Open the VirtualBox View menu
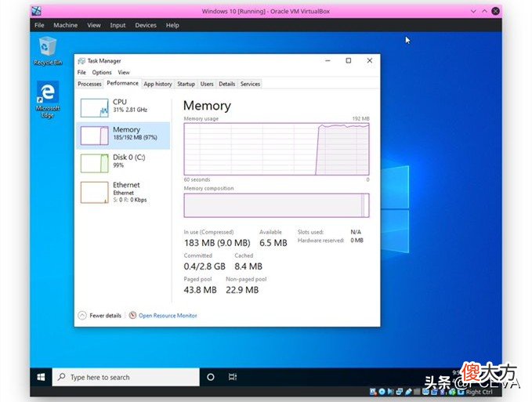532x402 pixels. point(94,25)
